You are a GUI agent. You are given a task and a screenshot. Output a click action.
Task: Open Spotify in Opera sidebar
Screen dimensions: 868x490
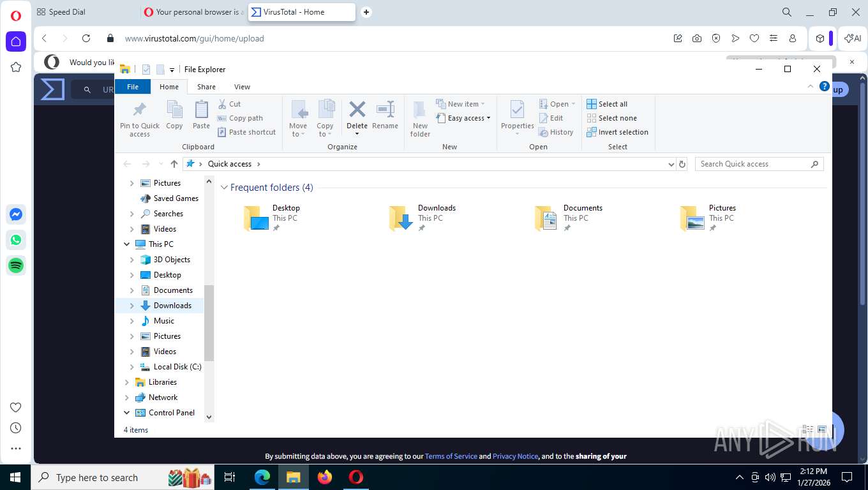[16, 265]
